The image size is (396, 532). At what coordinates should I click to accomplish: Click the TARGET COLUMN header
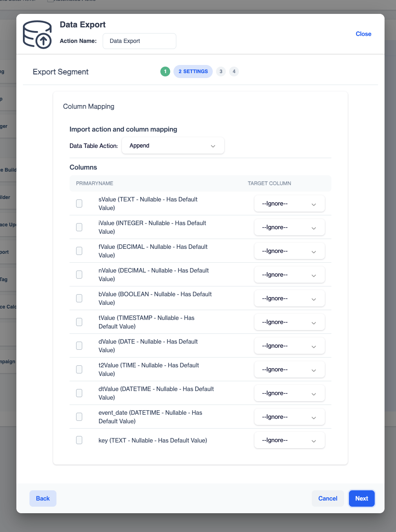click(270, 183)
